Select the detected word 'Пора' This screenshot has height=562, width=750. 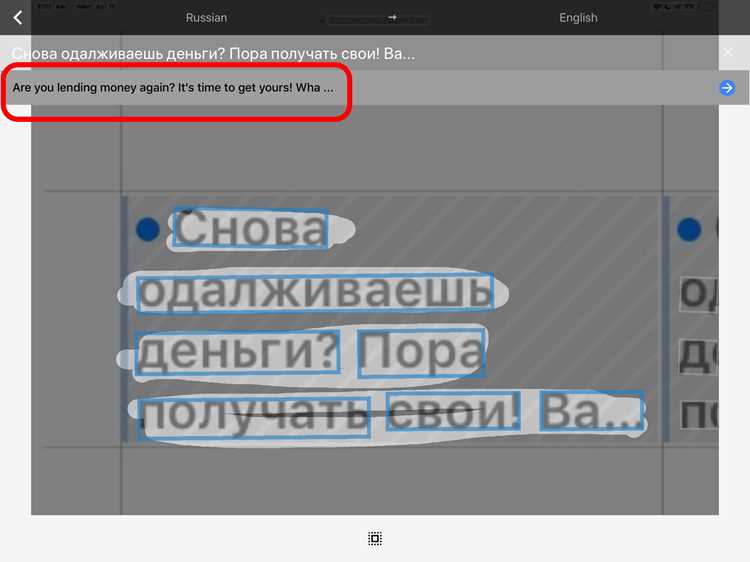click(421, 353)
